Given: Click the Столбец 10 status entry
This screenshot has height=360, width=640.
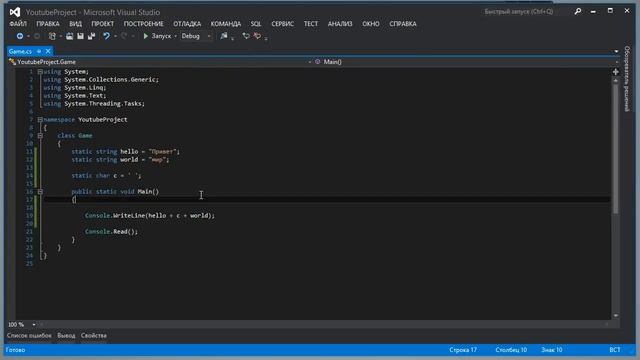Looking at the screenshot, I should coord(511,350).
